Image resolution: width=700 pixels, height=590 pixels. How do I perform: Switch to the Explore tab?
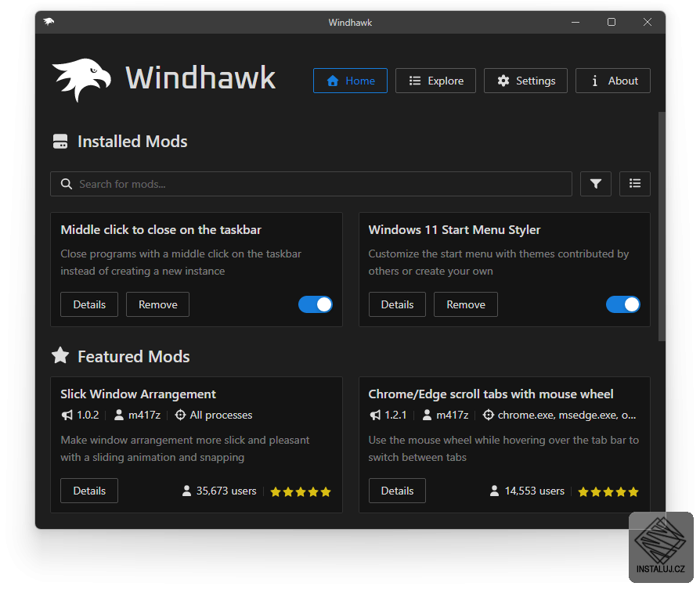(435, 81)
